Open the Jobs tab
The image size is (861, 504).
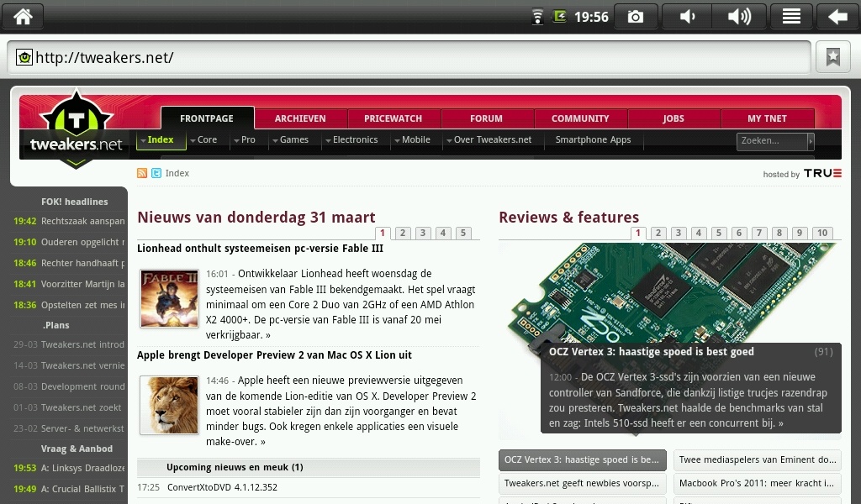tap(673, 118)
